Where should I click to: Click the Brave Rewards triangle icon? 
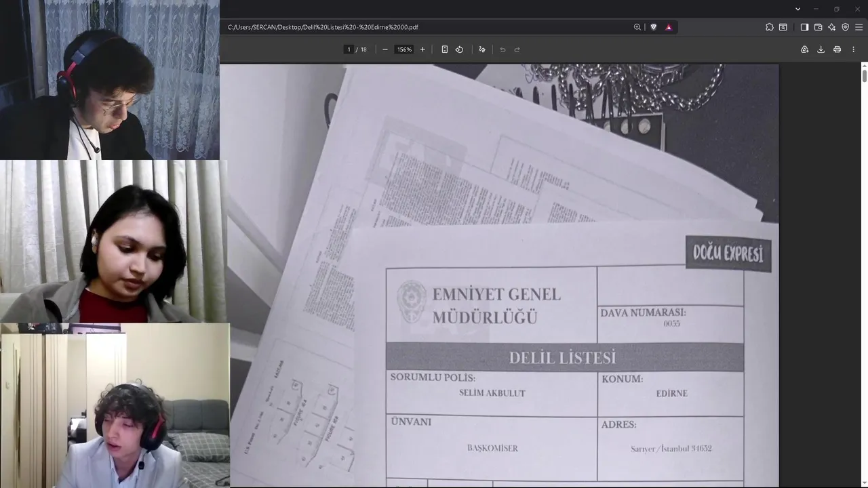coord(669,27)
